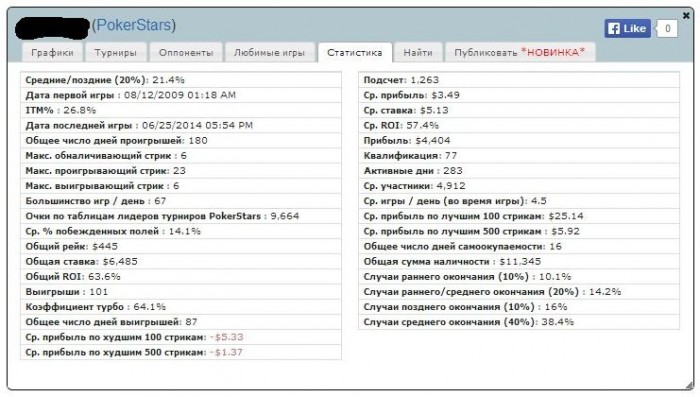Click the Дата последней игры row
The height and width of the screenshot is (397, 700).
coord(181,125)
